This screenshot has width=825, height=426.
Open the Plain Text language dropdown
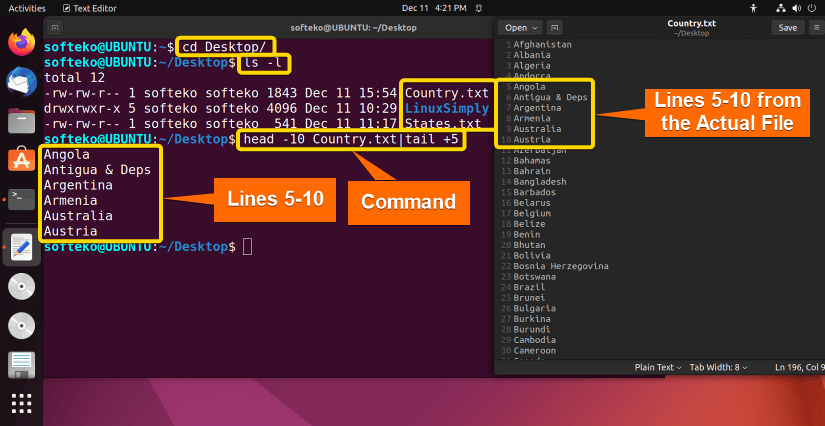tap(658, 367)
